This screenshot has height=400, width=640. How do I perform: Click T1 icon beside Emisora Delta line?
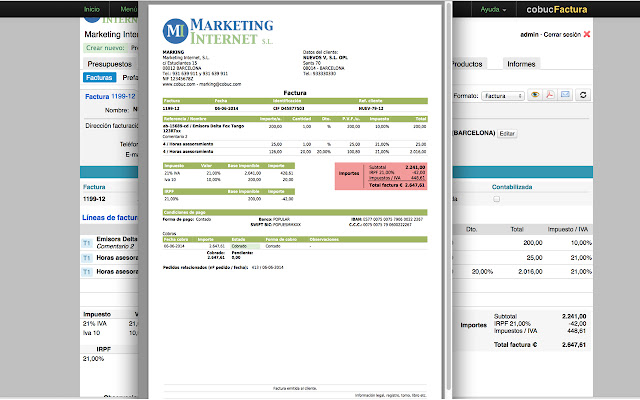pos(88,243)
